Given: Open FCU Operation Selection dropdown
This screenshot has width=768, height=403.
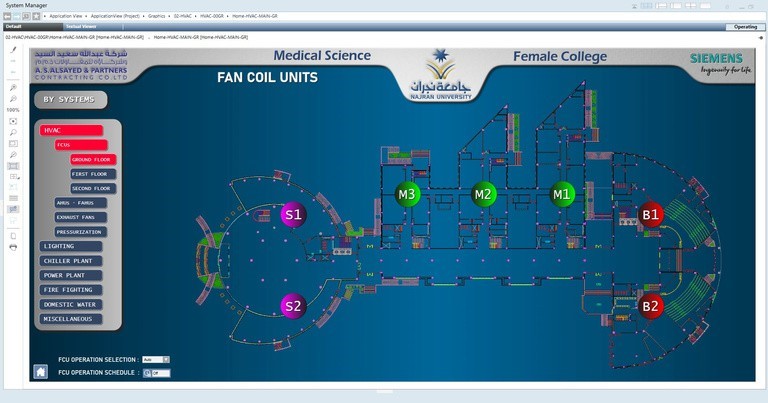Looking at the screenshot, I should tap(155, 359).
